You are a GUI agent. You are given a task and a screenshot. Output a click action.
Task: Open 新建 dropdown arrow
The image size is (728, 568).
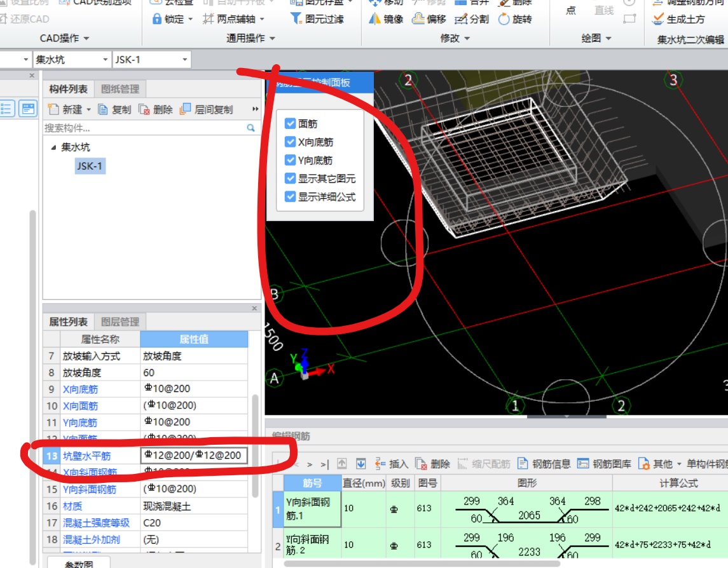(x=88, y=109)
